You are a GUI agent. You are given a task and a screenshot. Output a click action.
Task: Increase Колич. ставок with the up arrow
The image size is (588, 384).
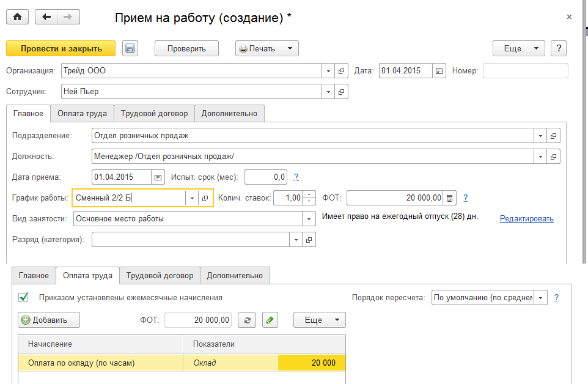[309, 195]
